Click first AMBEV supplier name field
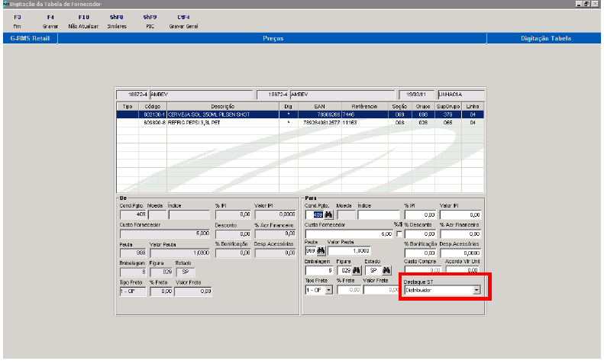This screenshot has height=364, width=604. (201, 95)
